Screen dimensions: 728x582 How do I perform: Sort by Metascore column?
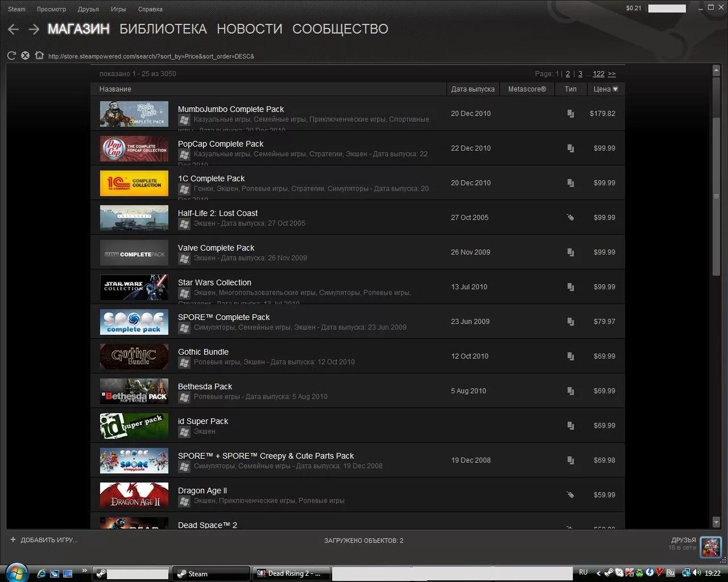[x=527, y=89]
